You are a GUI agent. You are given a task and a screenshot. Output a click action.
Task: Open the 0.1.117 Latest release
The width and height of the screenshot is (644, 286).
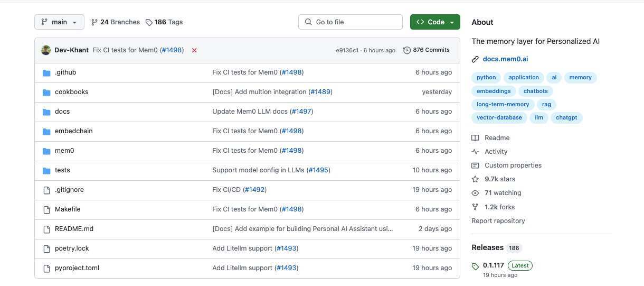click(502, 265)
